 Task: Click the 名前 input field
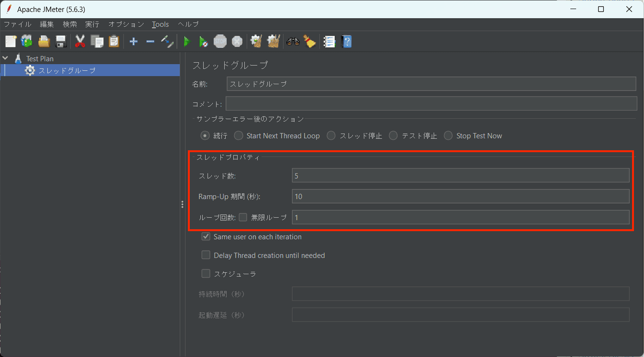click(x=431, y=84)
